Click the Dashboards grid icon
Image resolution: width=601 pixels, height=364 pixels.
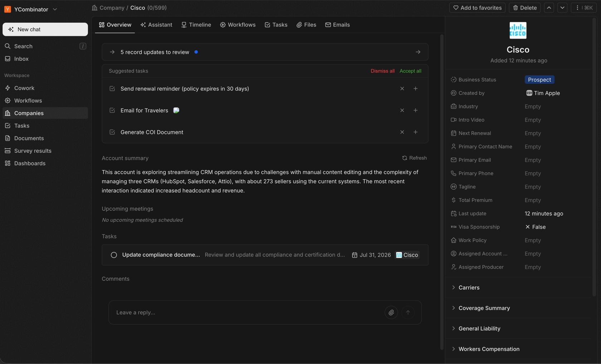(8, 163)
